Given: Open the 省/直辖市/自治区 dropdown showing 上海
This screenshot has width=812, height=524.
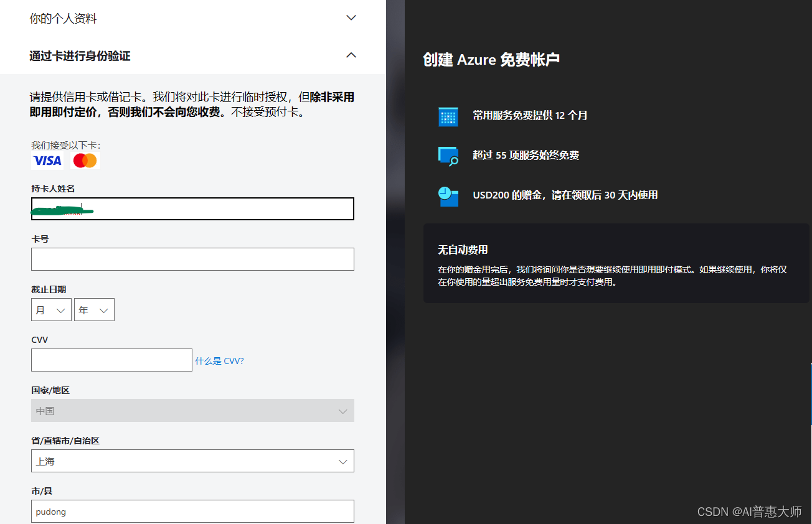Looking at the screenshot, I should [x=192, y=461].
